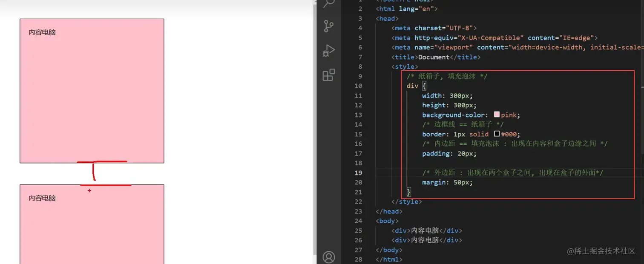644x264 pixels.
Task: Click the closing </style> tag
Action: point(407,201)
